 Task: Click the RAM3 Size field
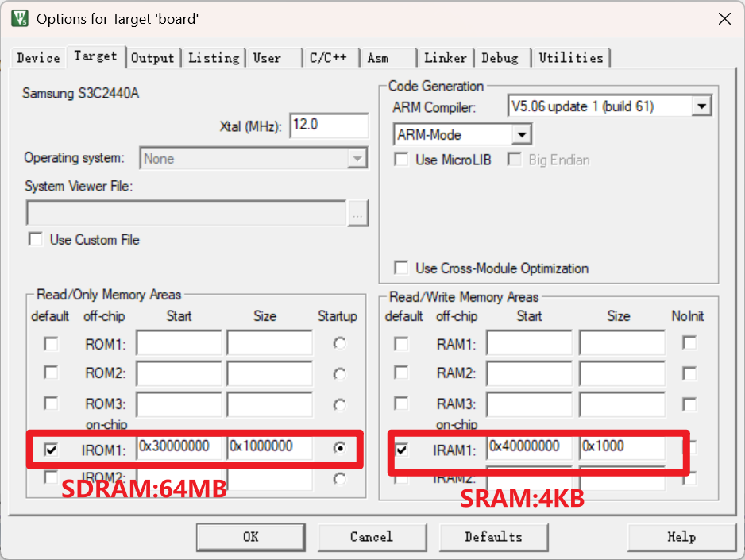(x=622, y=404)
